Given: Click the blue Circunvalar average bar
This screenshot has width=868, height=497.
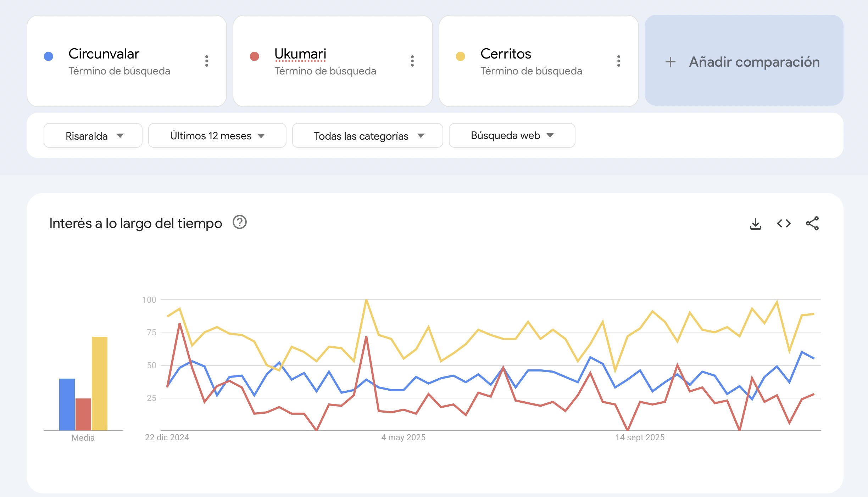Looking at the screenshot, I should [67, 404].
